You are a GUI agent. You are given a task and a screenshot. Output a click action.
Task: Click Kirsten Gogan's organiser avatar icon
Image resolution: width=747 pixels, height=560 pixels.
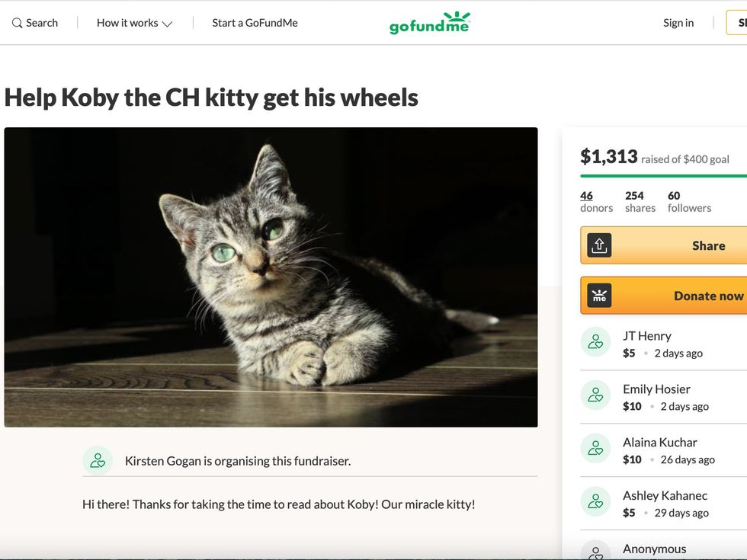coord(98,460)
